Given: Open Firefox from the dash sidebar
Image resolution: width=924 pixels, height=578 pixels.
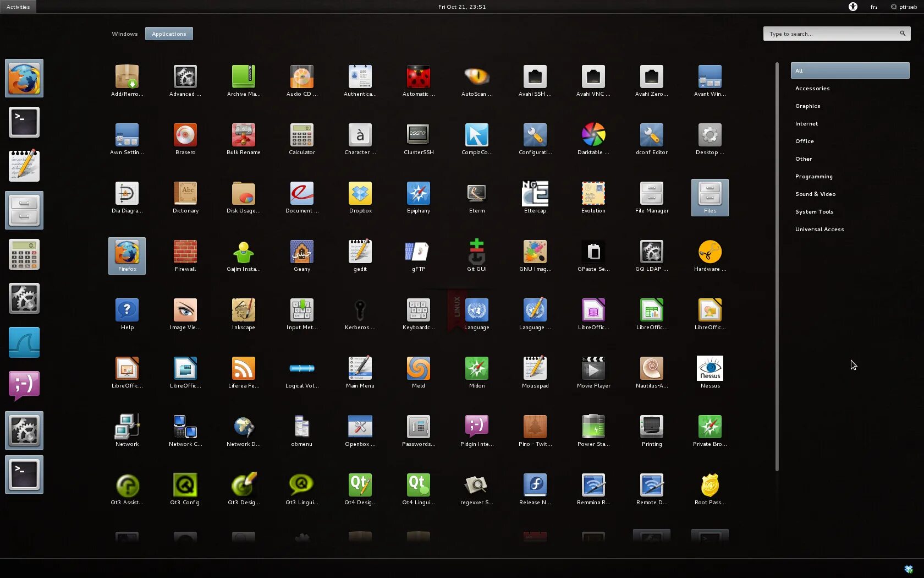Looking at the screenshot, I should point(24,78).
